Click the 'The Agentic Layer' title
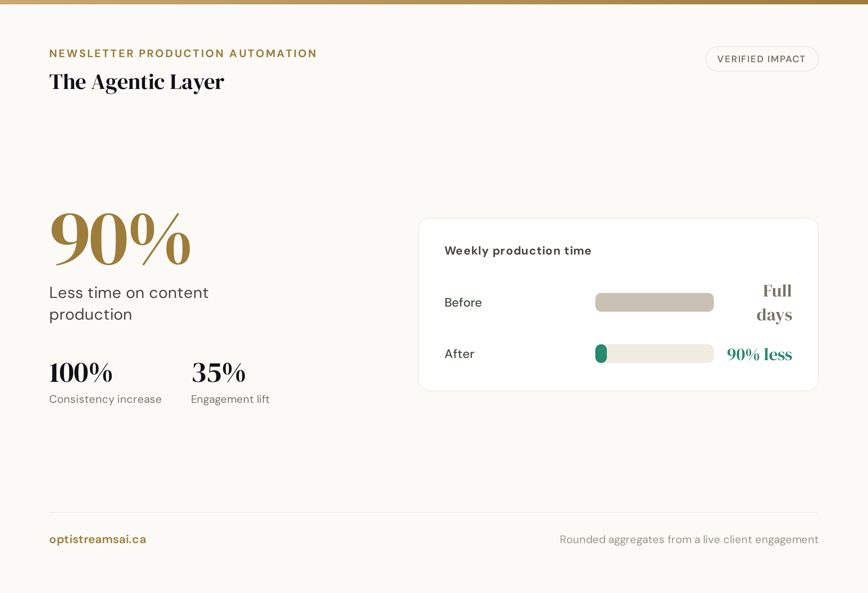Image resolution: width=868 pixels, height=593 pixels. pyautogui.click(x=137, y=82)
